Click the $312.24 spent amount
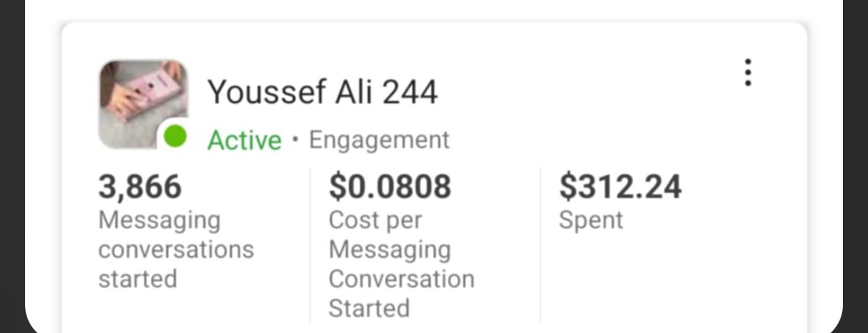 tap(620, 186)
